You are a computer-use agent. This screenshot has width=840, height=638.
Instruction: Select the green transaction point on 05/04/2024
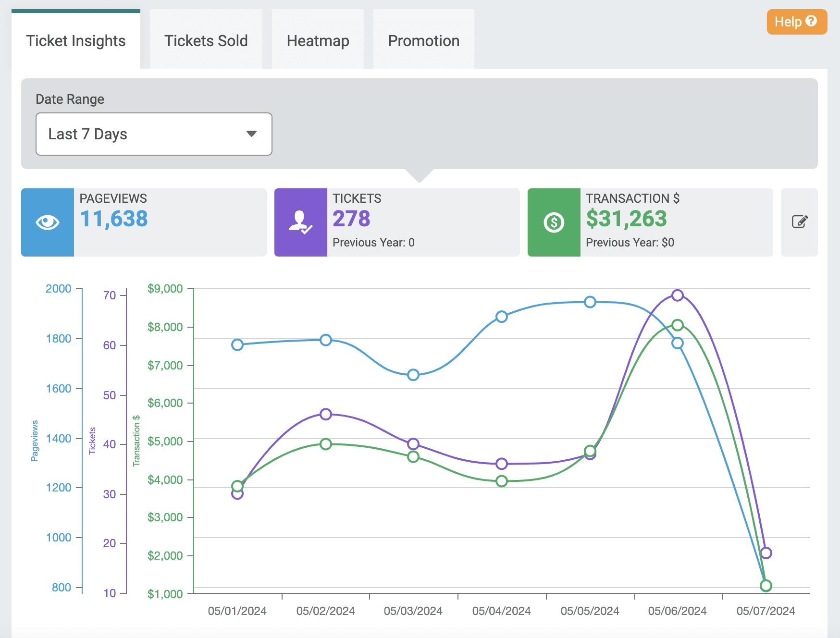(x=501, y=480)
